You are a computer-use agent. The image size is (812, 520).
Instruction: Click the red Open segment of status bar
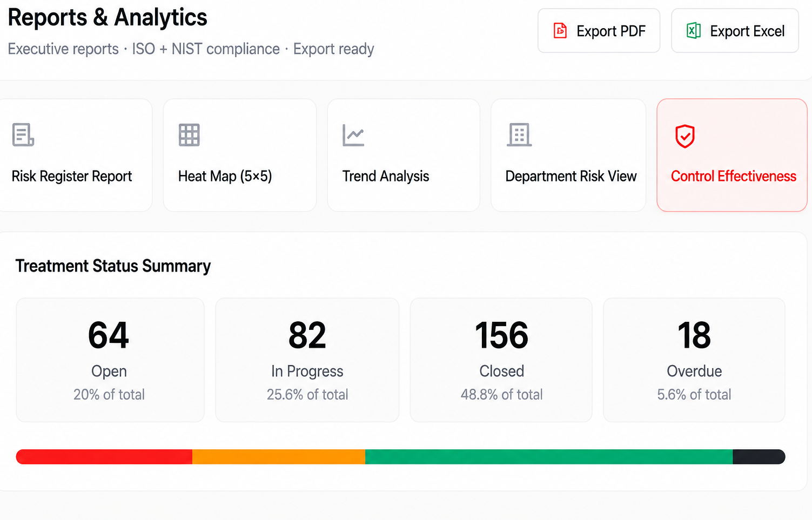click(104, 457)
